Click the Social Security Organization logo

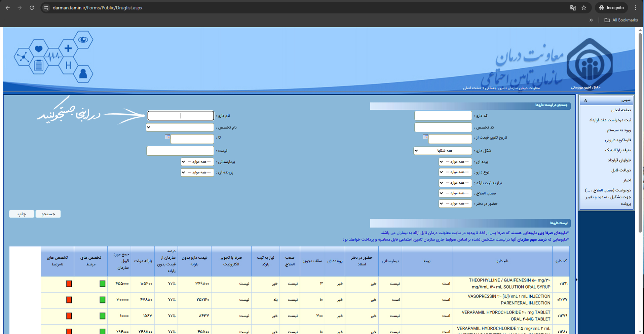click(x=589, y=63)
